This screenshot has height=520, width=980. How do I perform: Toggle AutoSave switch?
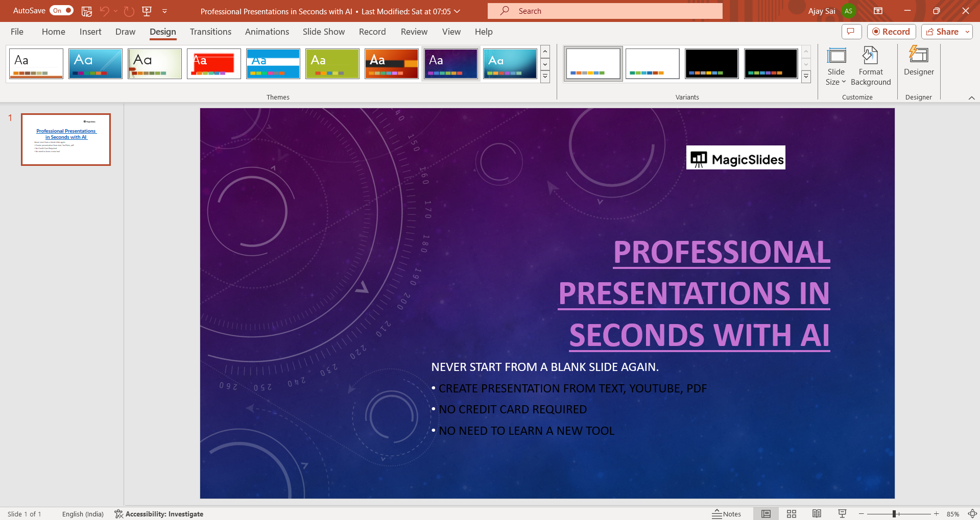click(x=61, y=11)
